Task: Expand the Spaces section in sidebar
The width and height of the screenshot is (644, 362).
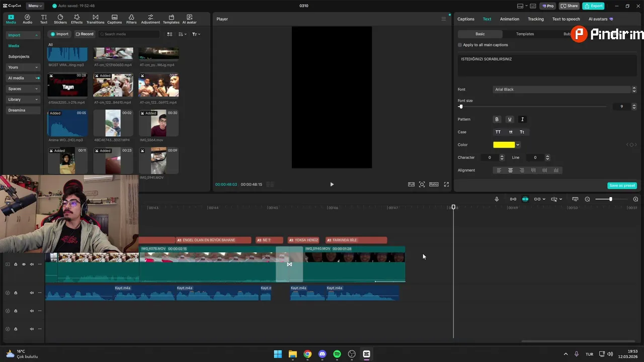Action: [x=23, y=88]
